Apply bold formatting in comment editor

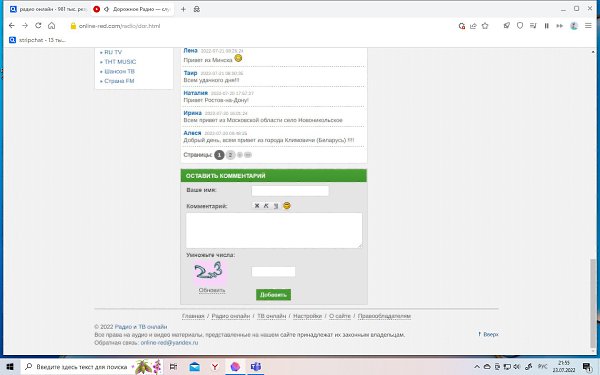[257, 206]
